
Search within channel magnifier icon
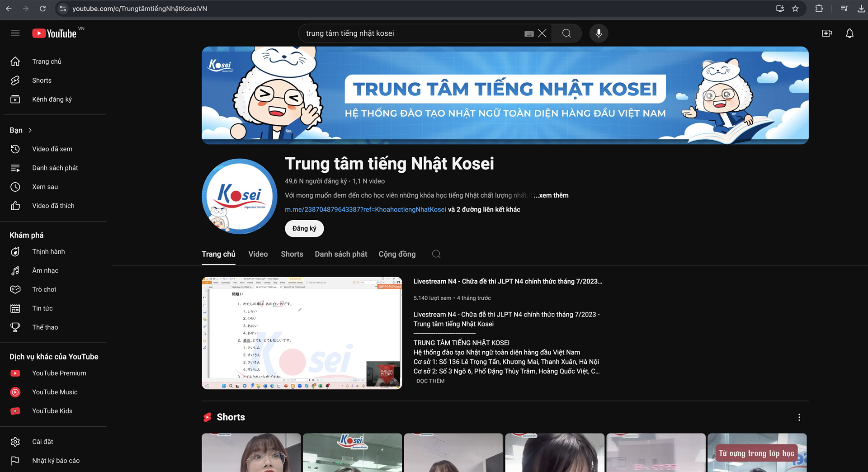click(x=436, y=254)
